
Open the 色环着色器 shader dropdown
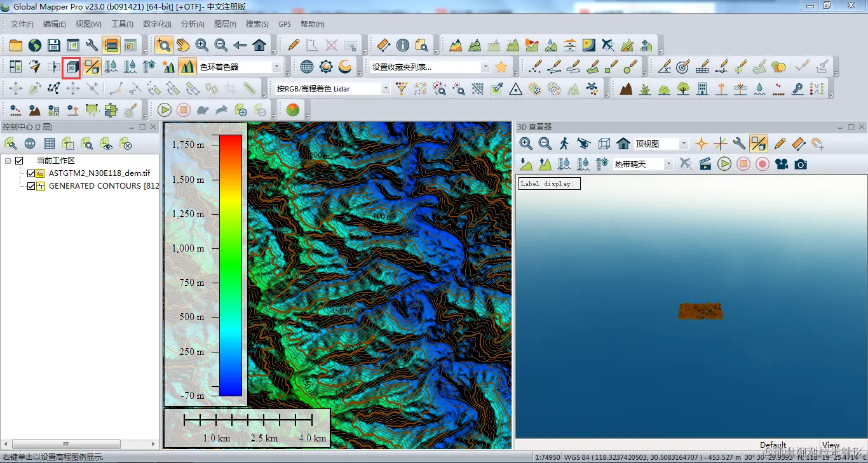[276, 67]
